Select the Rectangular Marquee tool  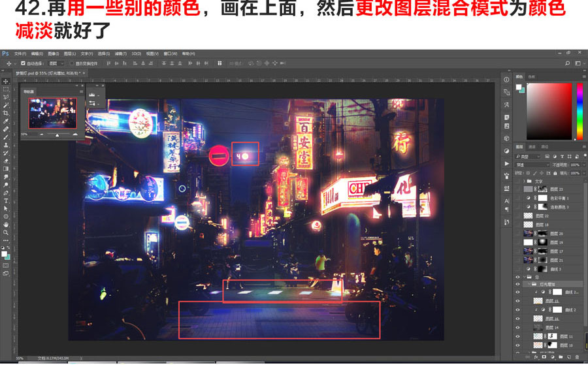(6, 89)
